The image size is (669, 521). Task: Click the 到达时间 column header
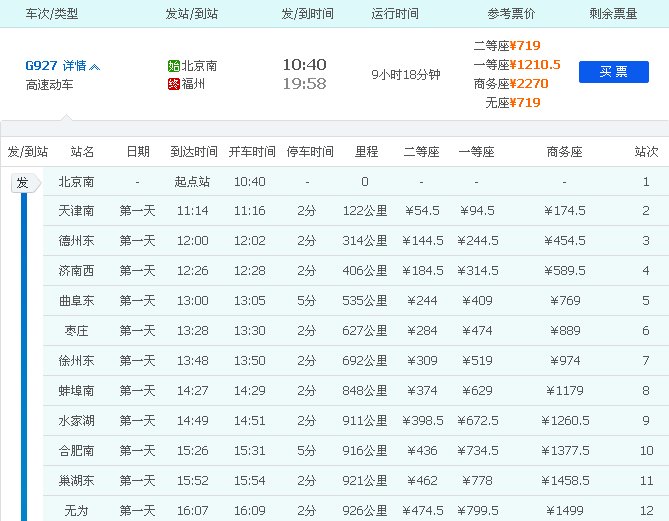194,151
